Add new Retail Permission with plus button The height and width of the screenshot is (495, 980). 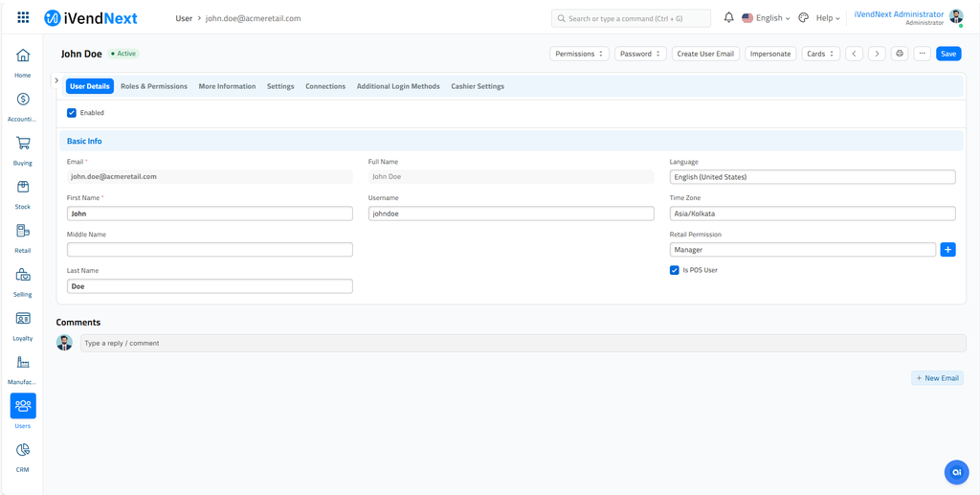click(x=947, y=250)
